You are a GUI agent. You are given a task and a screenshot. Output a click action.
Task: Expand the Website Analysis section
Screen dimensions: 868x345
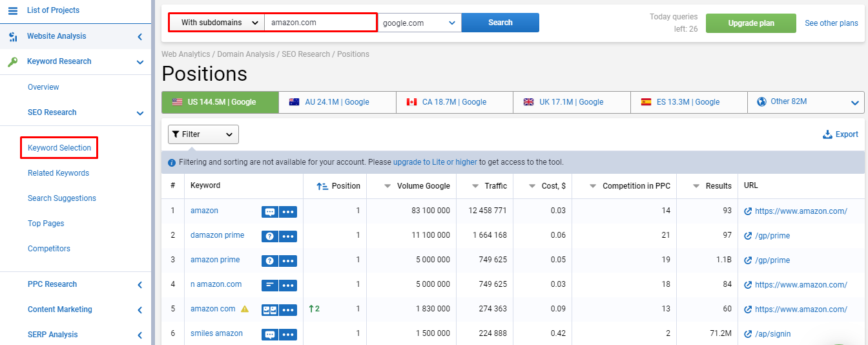coord(140,37)
